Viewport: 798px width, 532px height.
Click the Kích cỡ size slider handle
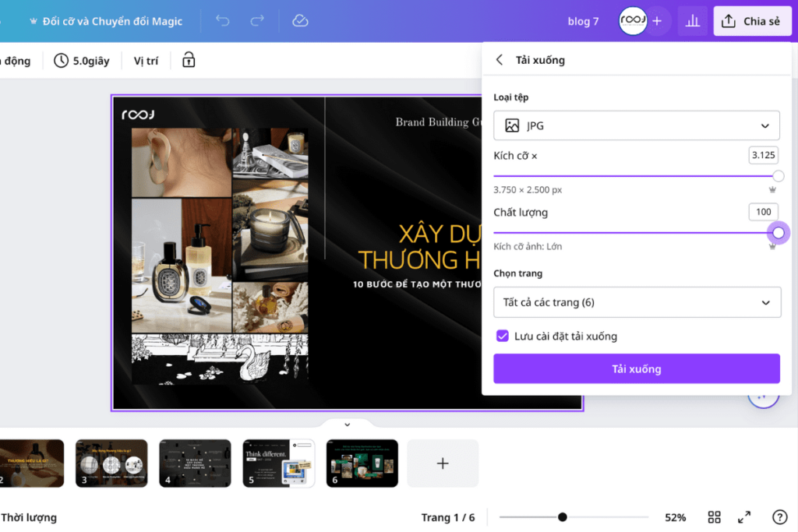778,176
